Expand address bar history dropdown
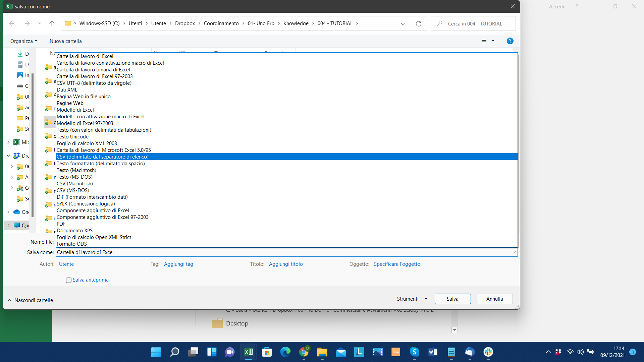Viewport: 644px width, 362px height. [403, 23]
